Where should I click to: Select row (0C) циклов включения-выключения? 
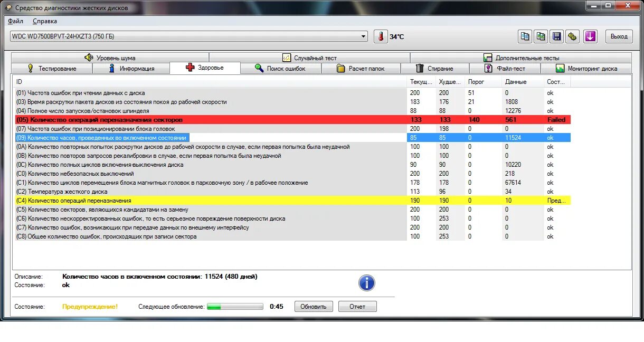(292, 165)
